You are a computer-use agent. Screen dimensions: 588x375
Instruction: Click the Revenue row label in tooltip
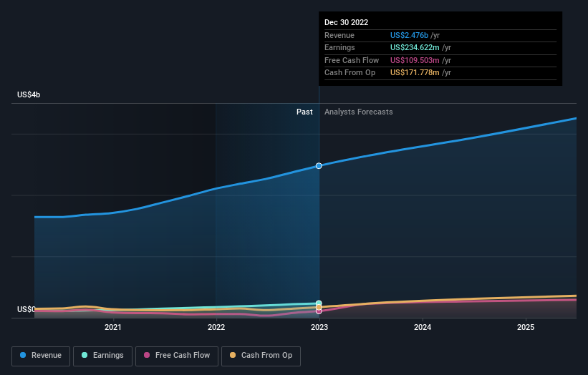point(339,35)
